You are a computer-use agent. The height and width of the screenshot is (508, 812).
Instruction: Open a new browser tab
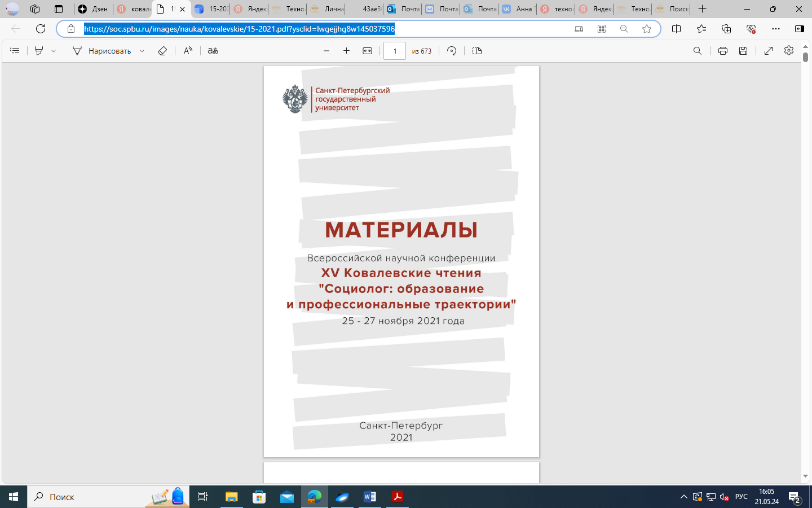tap(702, 9)
